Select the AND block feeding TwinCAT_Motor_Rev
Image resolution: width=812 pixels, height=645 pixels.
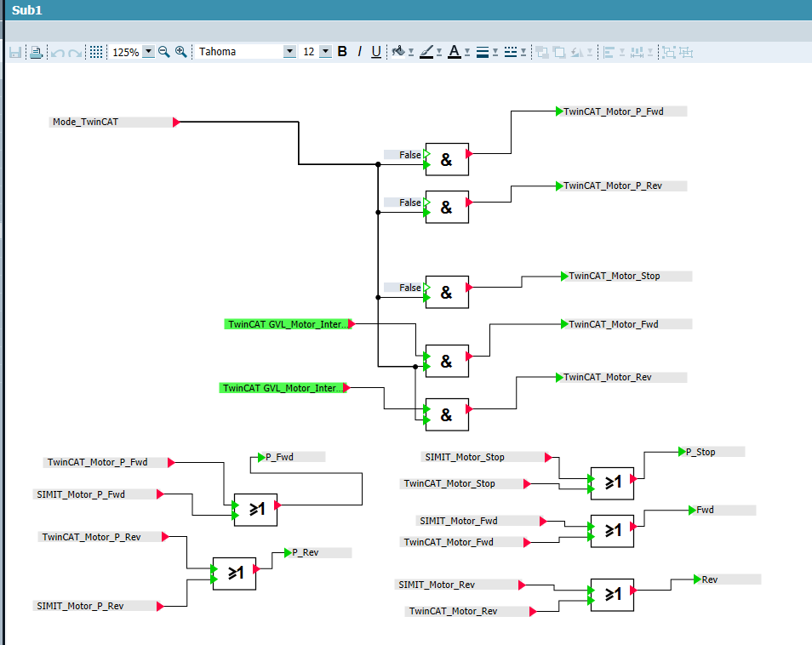(447, 414)
